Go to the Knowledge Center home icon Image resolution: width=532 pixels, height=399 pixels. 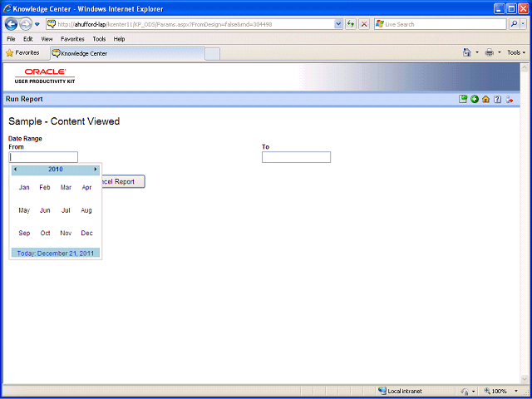485,99
